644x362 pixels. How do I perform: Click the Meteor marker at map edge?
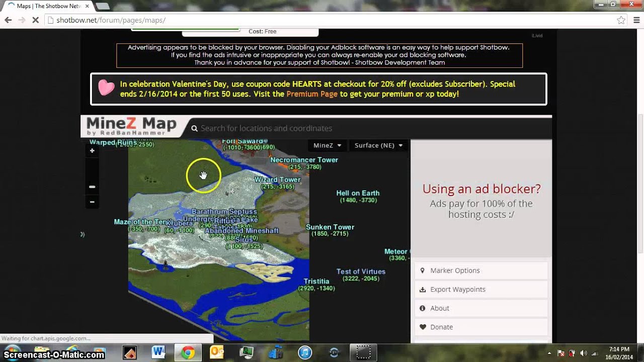pyautogui.click(x=396, y=251)
